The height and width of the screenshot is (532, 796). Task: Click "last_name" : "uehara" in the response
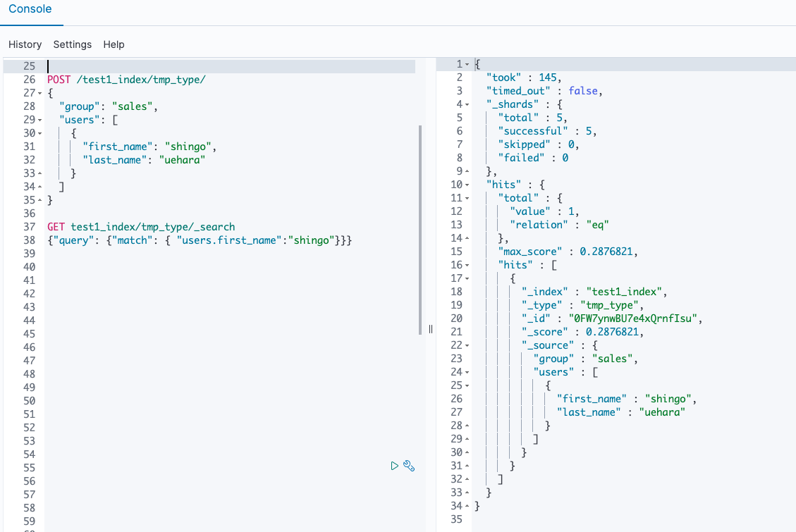point(621,412)
